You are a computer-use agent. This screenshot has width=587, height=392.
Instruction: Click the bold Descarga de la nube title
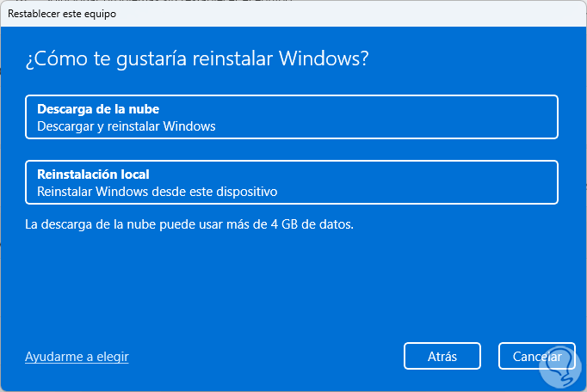[x=98, y=109]
